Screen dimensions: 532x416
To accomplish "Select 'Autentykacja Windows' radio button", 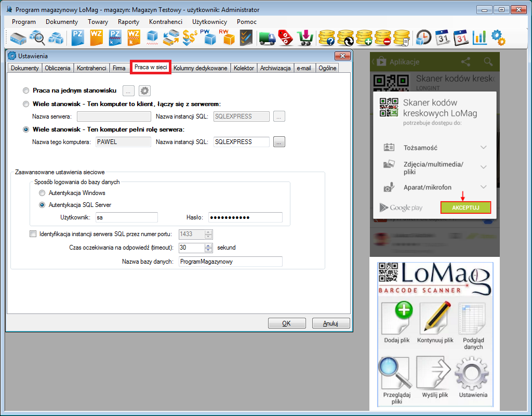I will point(42,193).
